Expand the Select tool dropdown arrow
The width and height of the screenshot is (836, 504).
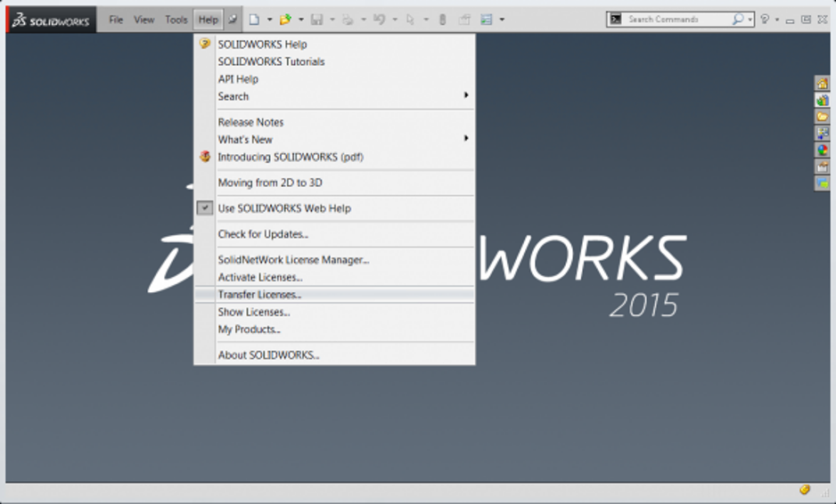[x=425, y=20]
